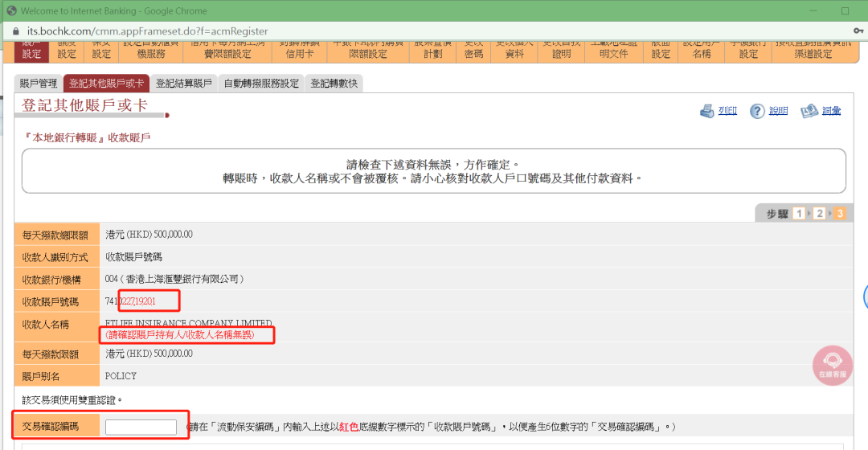Open the 費限額設定 menu item
The width and height of the screenshot is (868, 450).
pos(227,51)
